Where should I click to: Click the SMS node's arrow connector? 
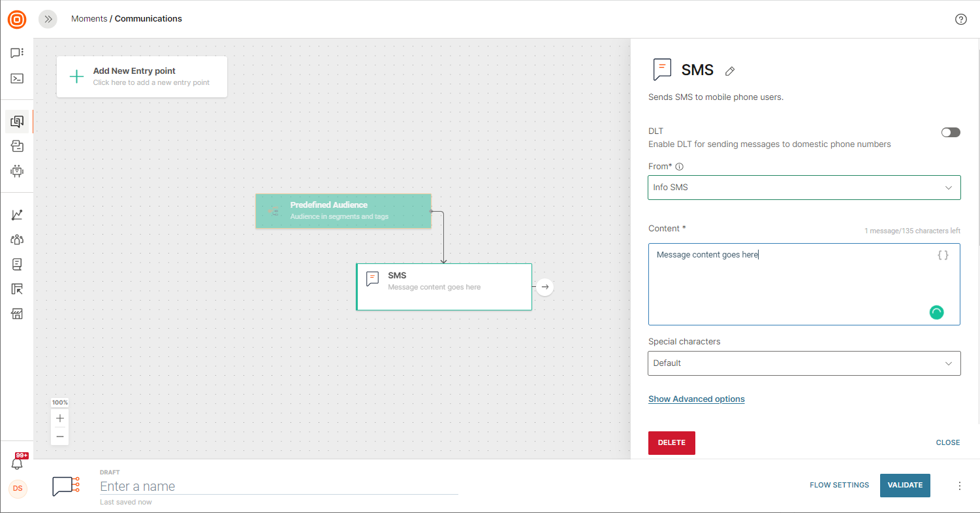(x=545, y=287)
